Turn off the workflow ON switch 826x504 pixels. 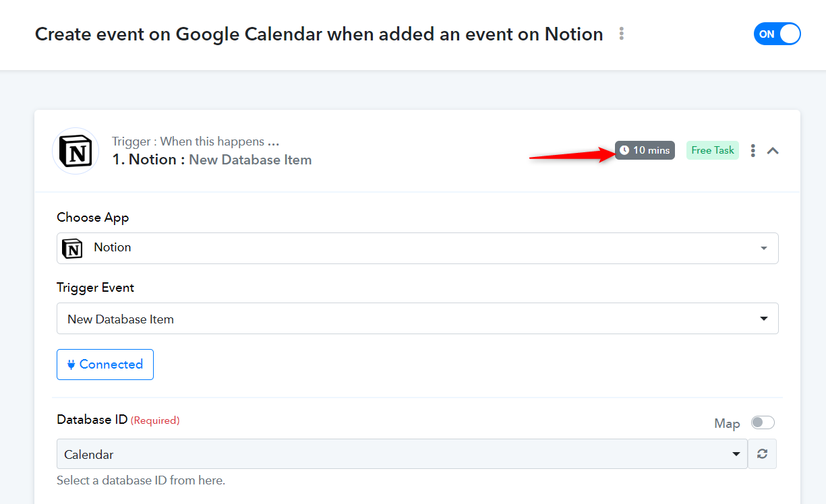[x=777, y=34]
